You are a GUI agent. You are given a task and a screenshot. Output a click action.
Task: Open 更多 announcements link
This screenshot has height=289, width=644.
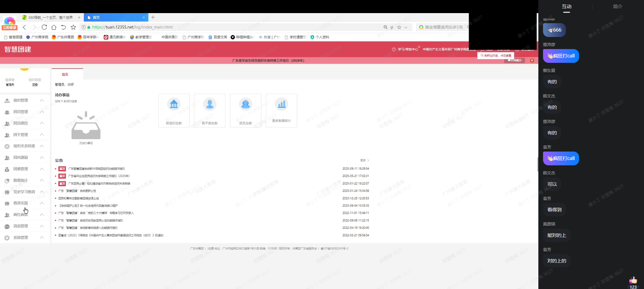pos(364,161)
